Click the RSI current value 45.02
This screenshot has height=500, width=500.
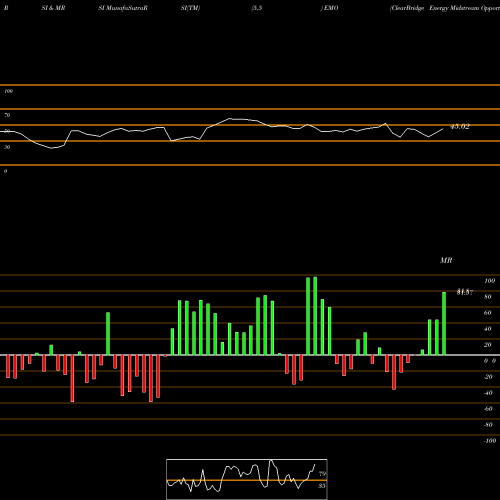pos(460,126)
